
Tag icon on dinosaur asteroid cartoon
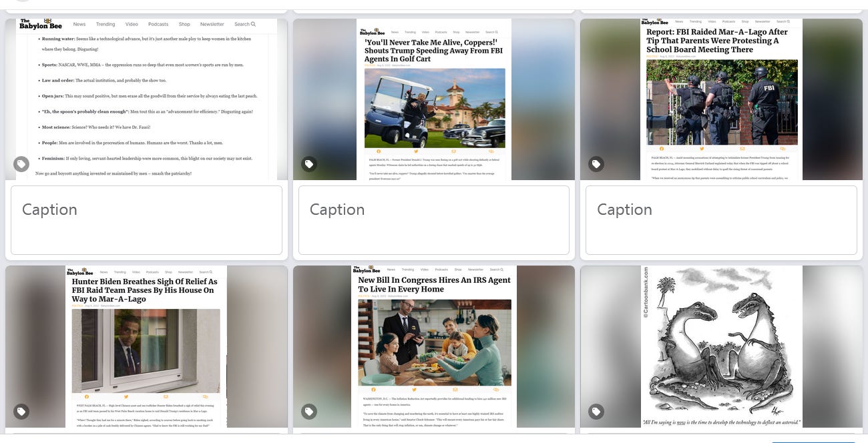(x=596, y=412)
